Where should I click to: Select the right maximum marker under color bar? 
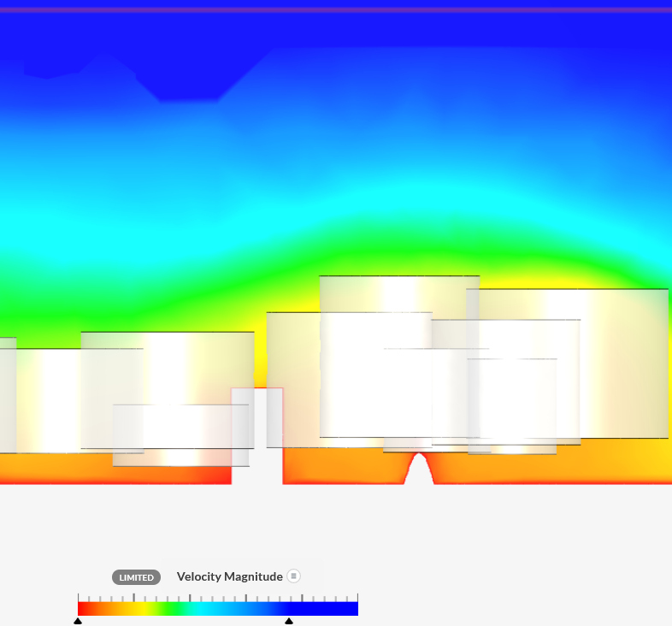289,621
